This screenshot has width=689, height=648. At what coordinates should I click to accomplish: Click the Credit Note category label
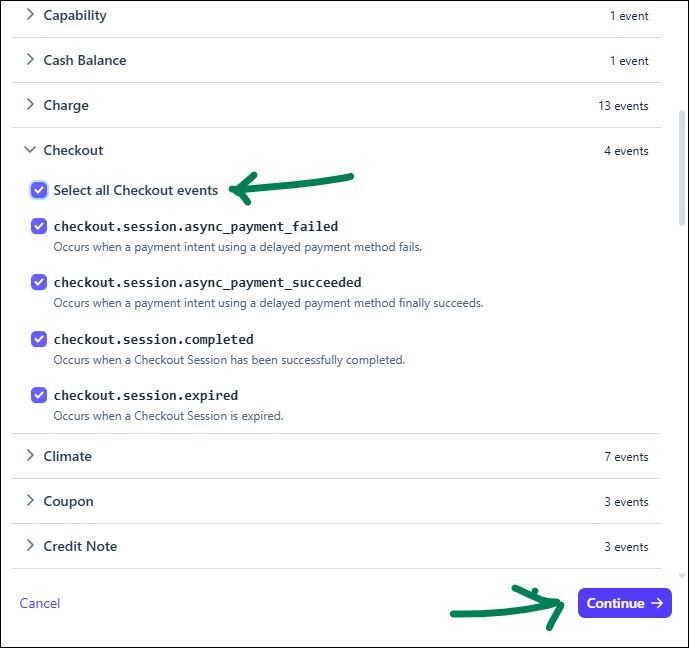pos(80,546)
